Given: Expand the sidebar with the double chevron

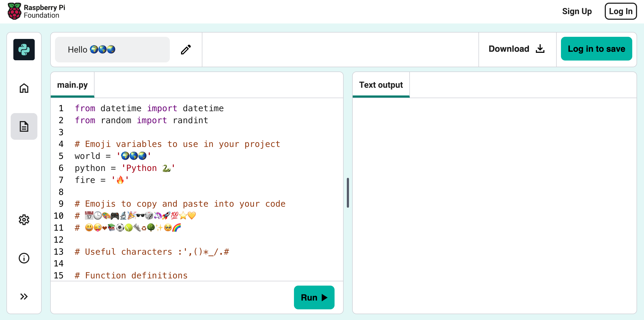Looking at the screenshot, I should click(x=24, y=296).
